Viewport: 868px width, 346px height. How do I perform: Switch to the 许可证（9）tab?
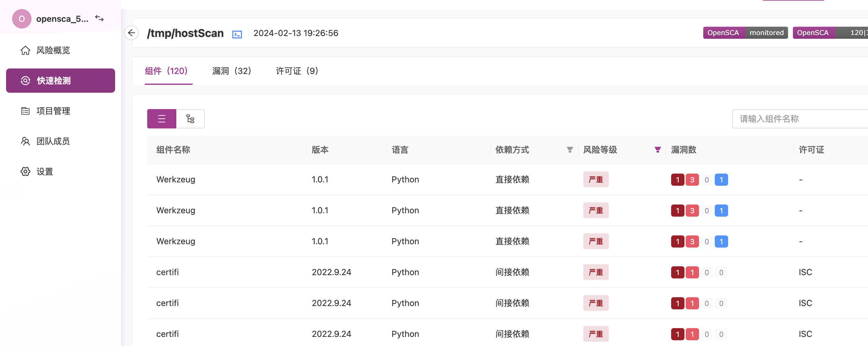pos(297,71)
